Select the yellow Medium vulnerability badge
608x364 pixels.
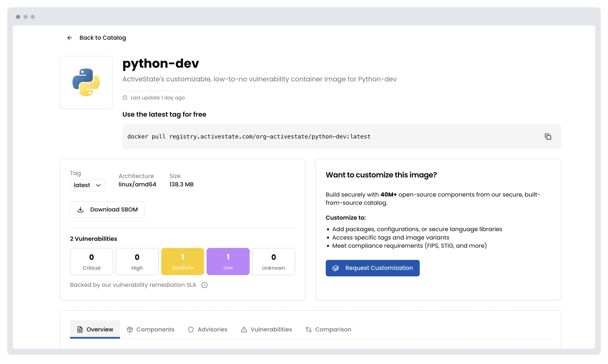182,261
